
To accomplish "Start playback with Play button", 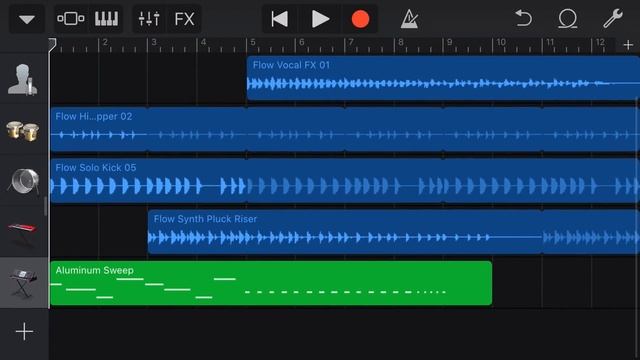I will (x=320, y=19).
